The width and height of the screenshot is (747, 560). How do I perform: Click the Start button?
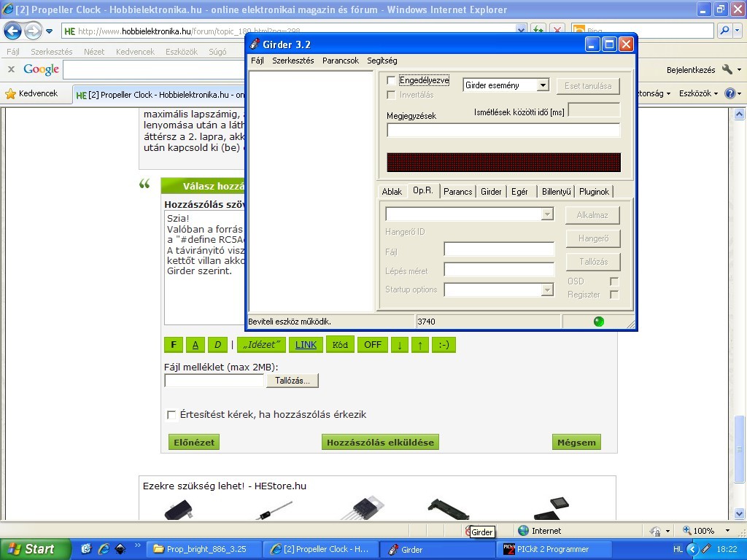click(35, 549)
